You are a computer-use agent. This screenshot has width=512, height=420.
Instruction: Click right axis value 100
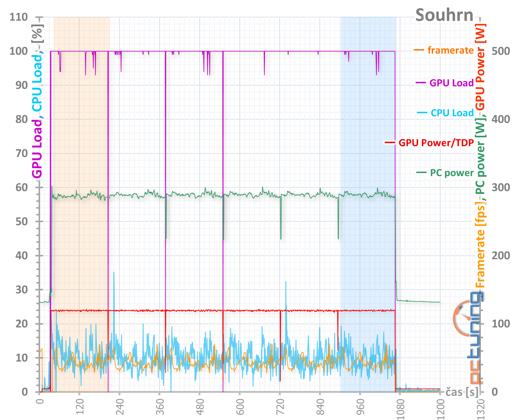click(501, 324)
